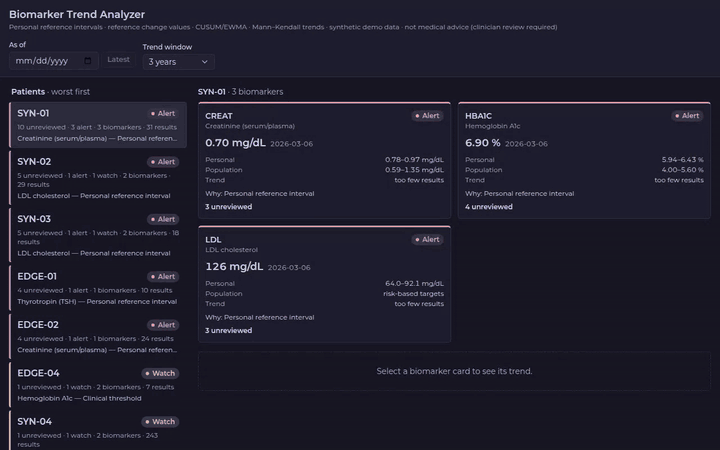This screenshot has width=720, height=450.
Task: Click the Alert badge on SYN-03 row
Action: 163,219
